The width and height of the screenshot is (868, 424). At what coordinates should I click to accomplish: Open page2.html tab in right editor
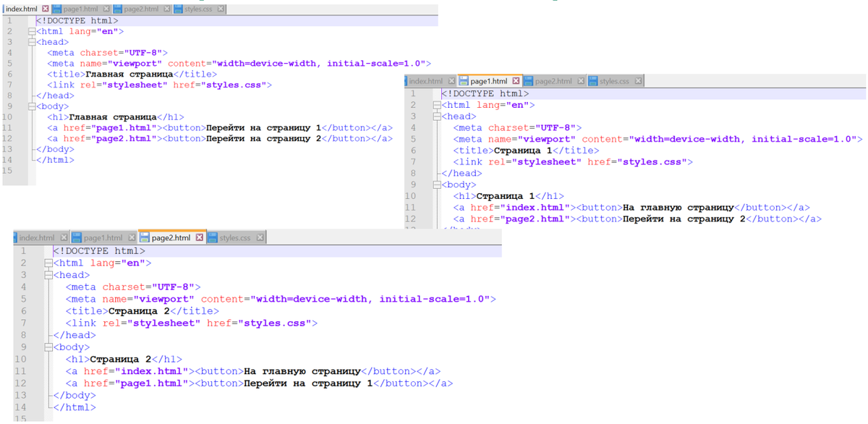tap(555, 81)
